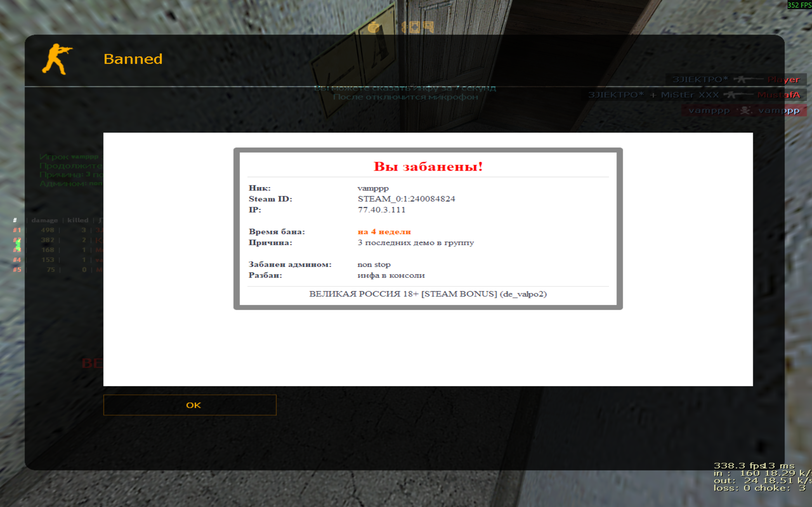Click the red 'Вы забанены!' heading
The image size is (812, 507).
point(428,166)
